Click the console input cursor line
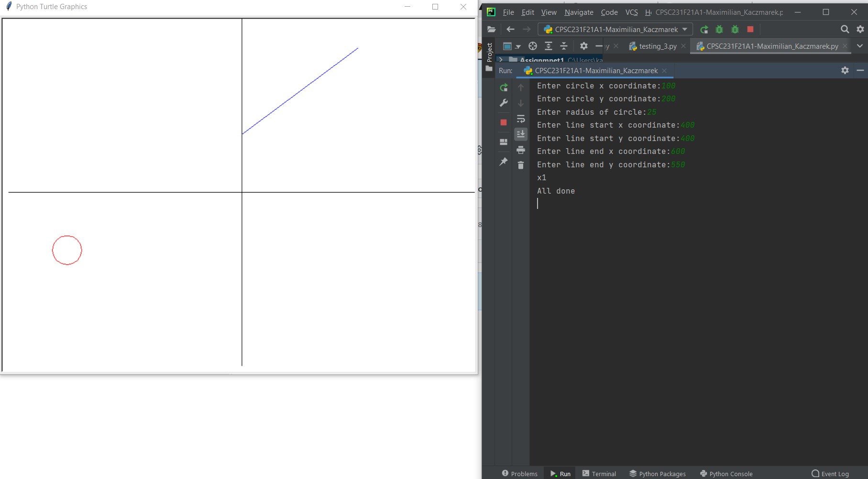Screen dimensions: 868x479 [x=538, y=204]
